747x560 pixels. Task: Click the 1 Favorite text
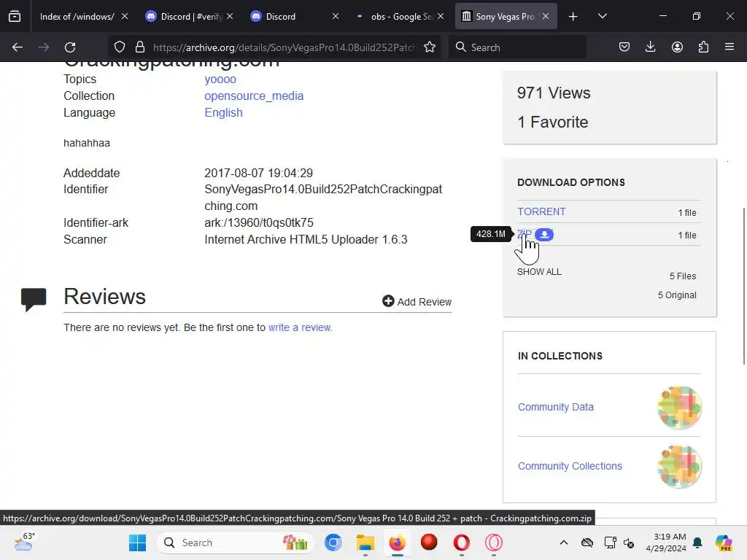(553, 122)
